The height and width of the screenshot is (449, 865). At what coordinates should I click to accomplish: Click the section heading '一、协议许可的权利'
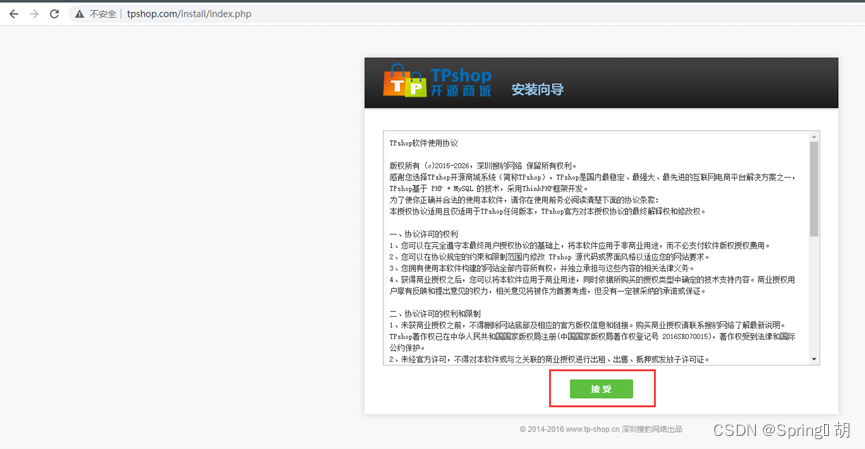424,234
